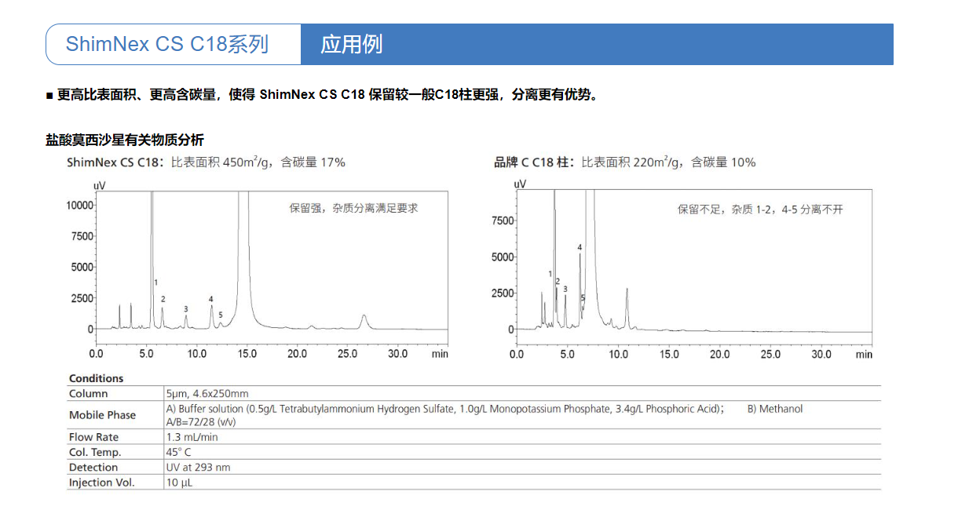980x521 pixels.
Task: Click peak 3 label in right chromatogram
Action: (x=565, y=290)
